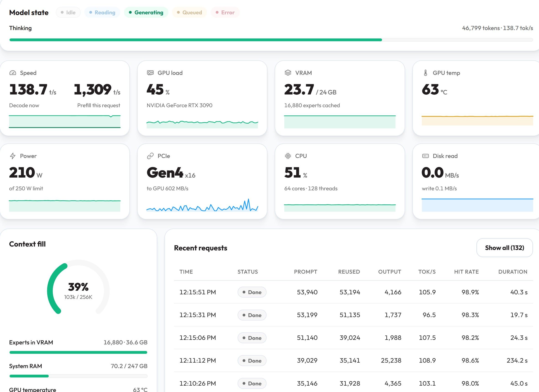The width and height of the screenshot is (539, 392).
Task: Click the CPU processor icon
Action: click(288, 156)
